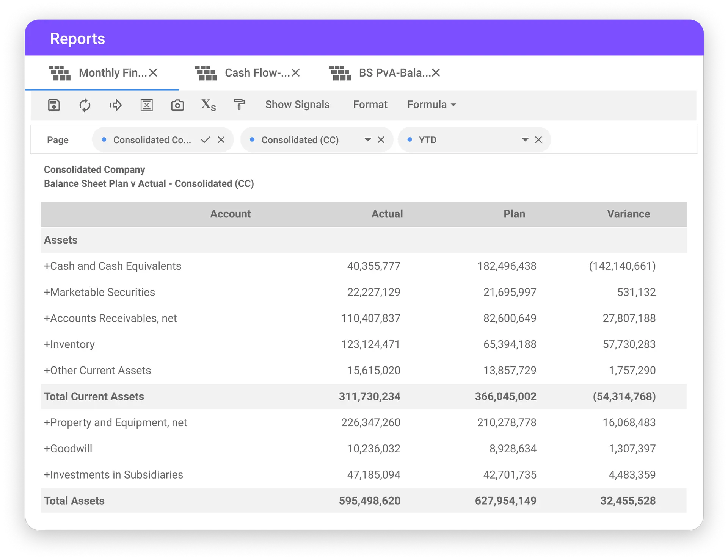
Task: Click the paint roller format icon
Action: (239, 105)
